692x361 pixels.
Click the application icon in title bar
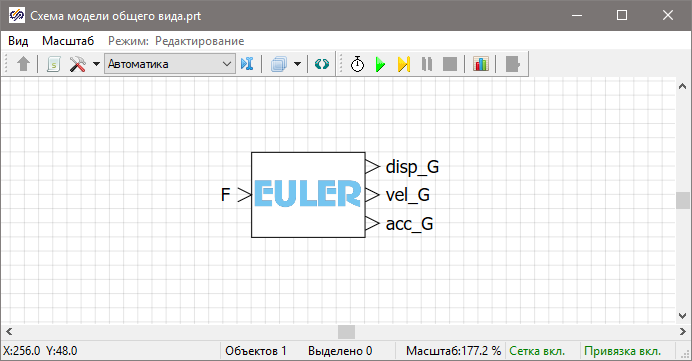(x=16, y=15)
